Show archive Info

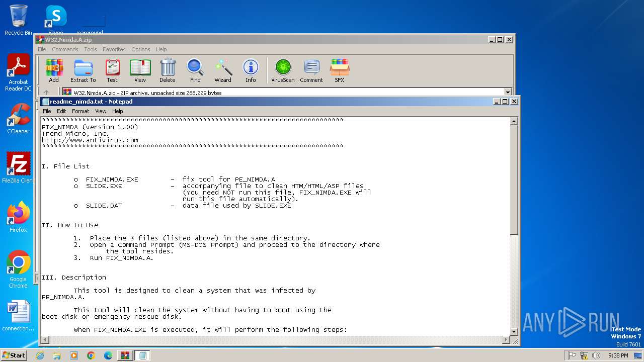[x=251, y=70]
